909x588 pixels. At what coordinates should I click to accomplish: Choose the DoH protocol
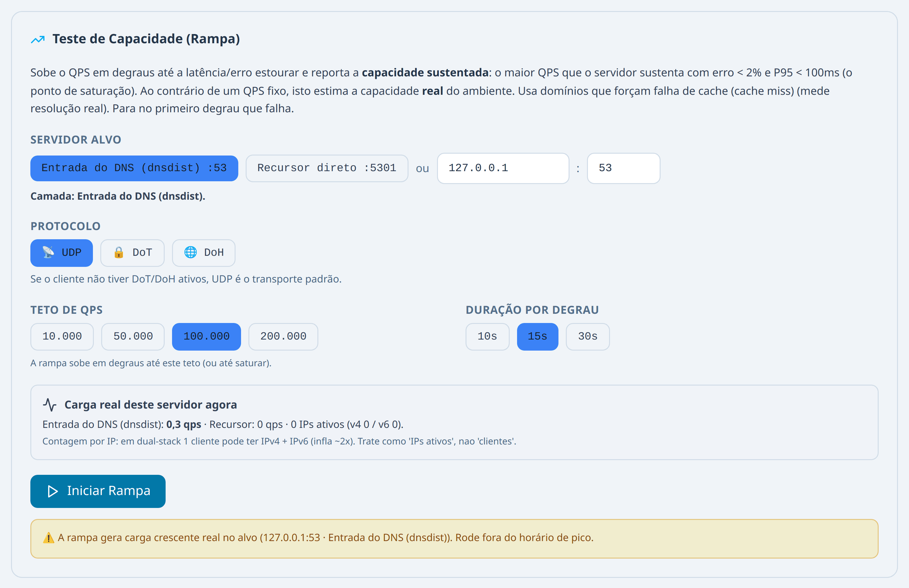point(204,253)
